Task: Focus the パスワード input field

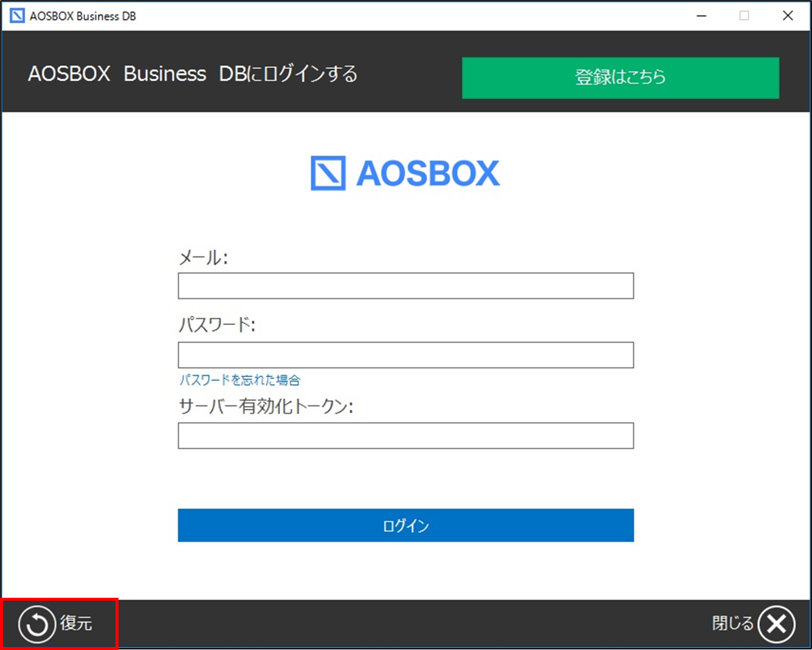Action: 405,355
